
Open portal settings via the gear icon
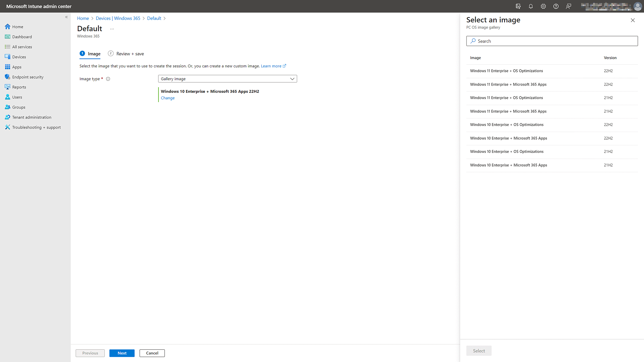543,6
